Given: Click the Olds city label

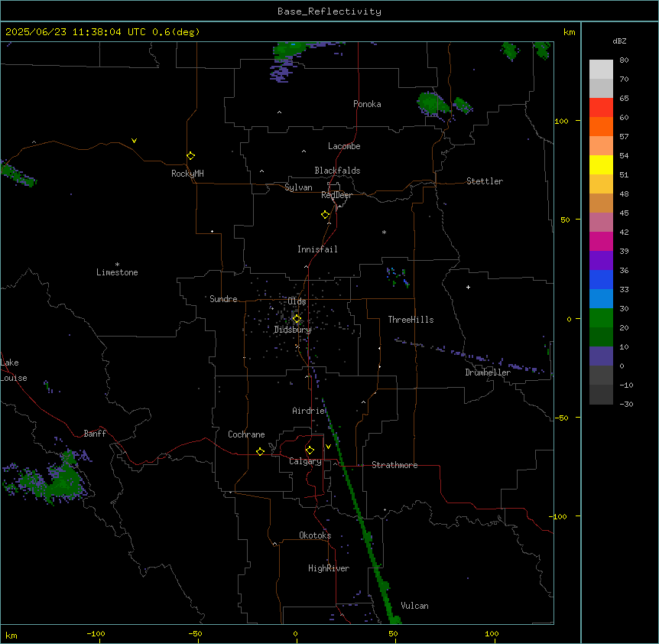Looking at the screenshot, I should pyautogui.click(x=297, y=301).
